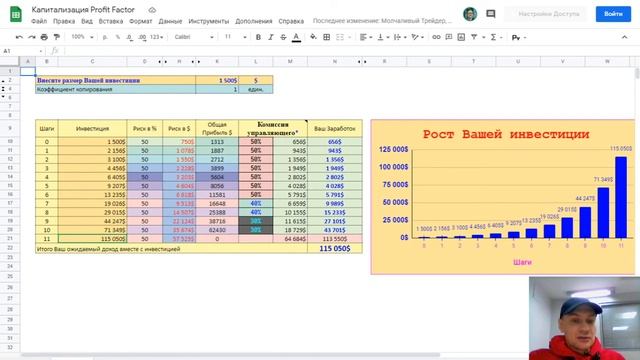Open the Справка menu
Image resolution: width=640 pixels, height=360 pixels.
tap(291, 21)
